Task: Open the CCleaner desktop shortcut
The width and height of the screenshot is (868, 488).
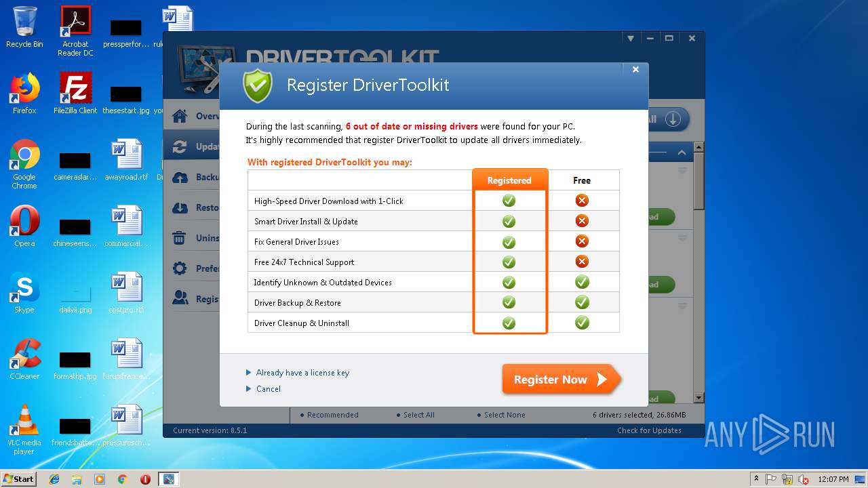Action: point(24,359)
